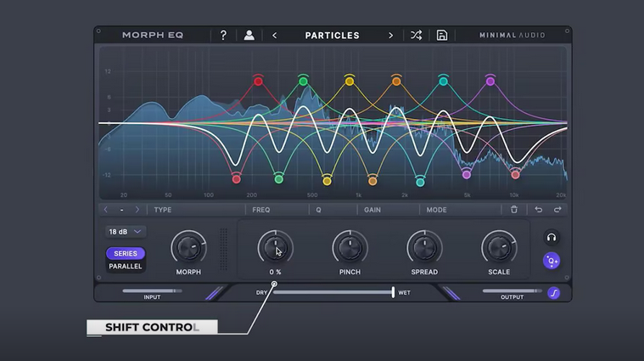Click the MODE band field
The width and height of the screenshot is (644, 361).
[x=461, y=210]
